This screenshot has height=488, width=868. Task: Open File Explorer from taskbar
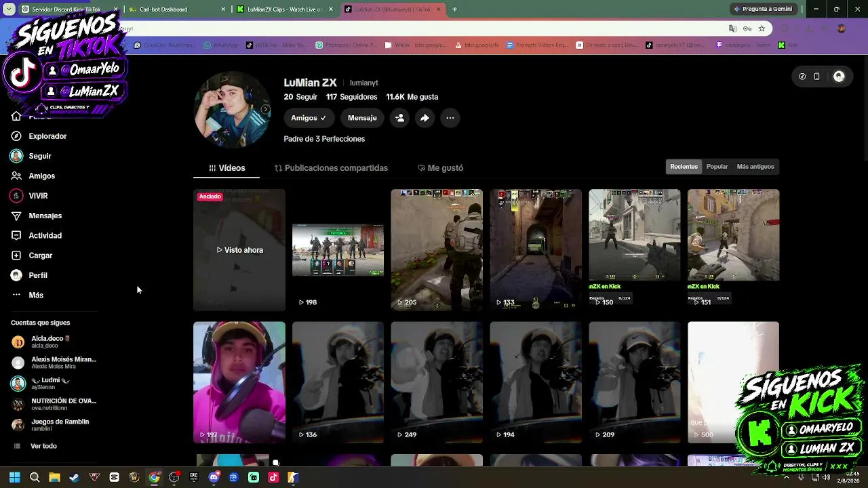pos(54,477)
